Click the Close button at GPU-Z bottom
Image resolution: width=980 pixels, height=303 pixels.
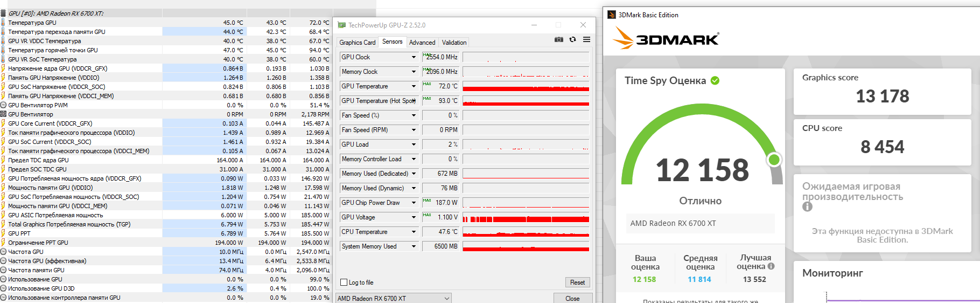572,298
